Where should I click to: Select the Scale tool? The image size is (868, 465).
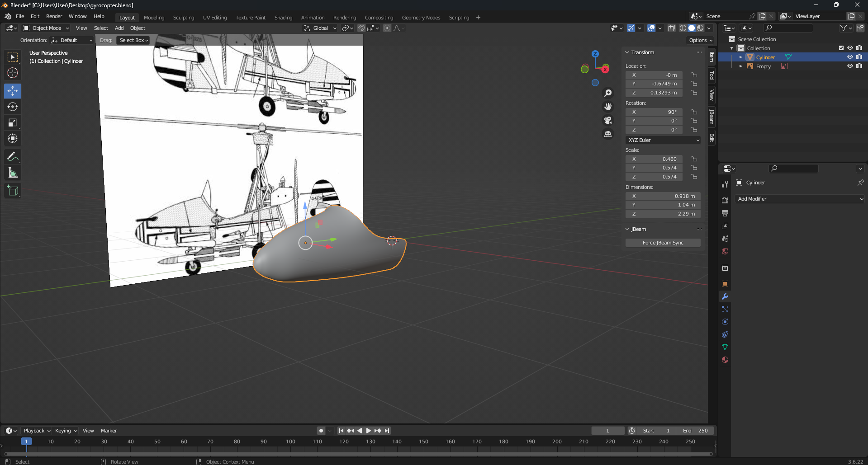coord(13,122)
